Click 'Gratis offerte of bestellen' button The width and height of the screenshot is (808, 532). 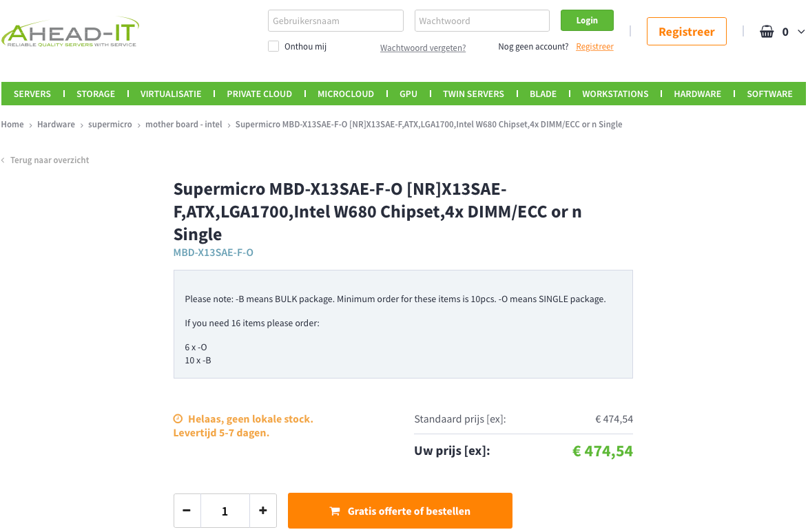coord(400,511)
